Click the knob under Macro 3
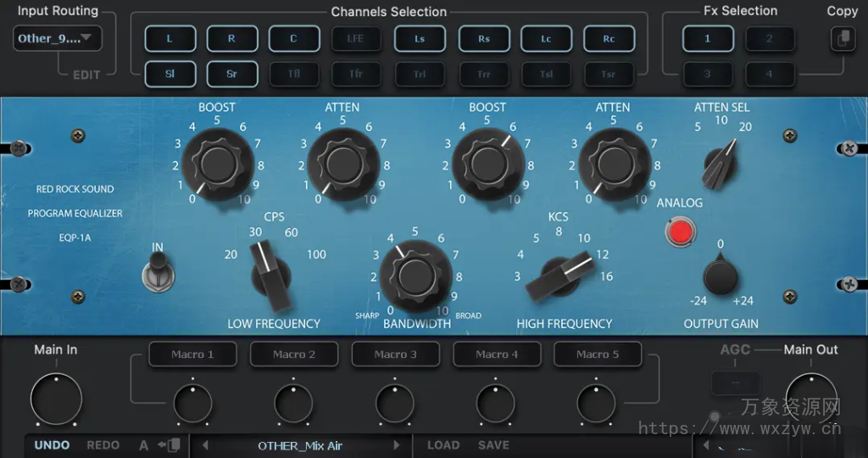 395,404
